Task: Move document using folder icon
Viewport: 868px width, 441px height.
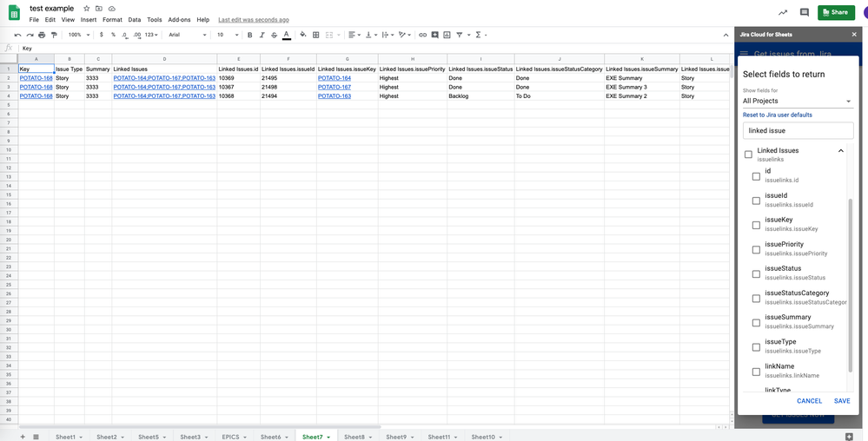Action: [x=99, y=9]
